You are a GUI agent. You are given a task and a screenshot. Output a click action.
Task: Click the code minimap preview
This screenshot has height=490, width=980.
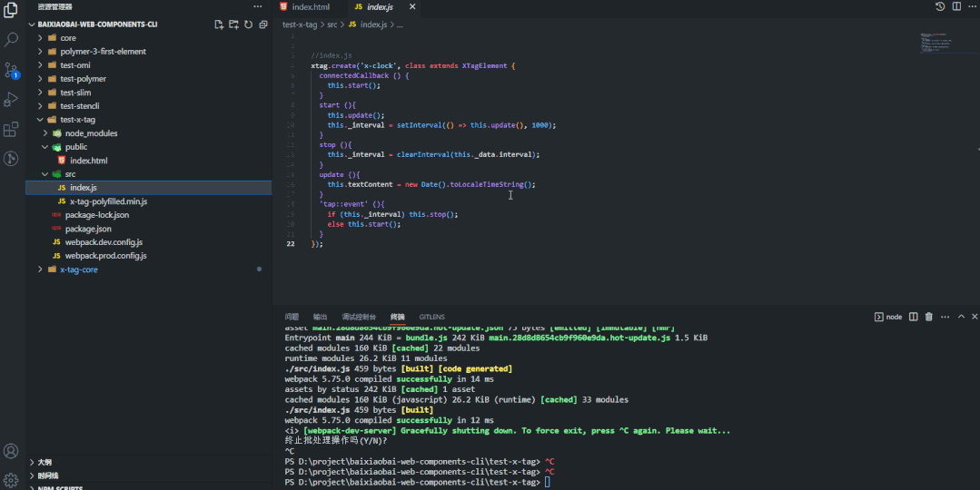937,44
